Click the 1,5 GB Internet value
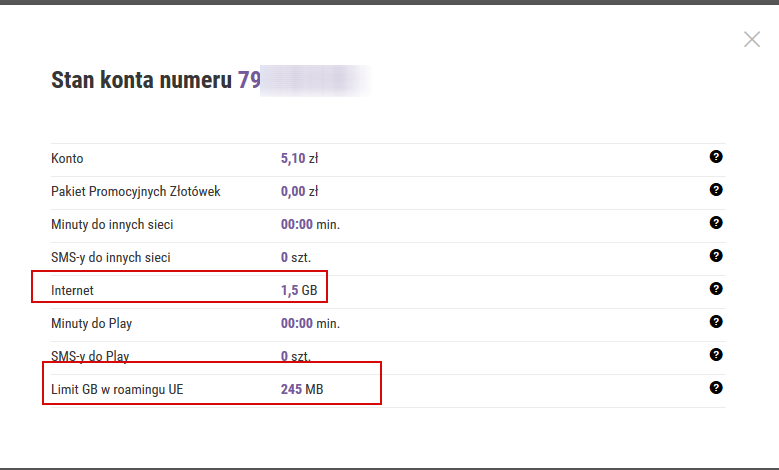The image size is (779, 470). [x=299, y=290]
